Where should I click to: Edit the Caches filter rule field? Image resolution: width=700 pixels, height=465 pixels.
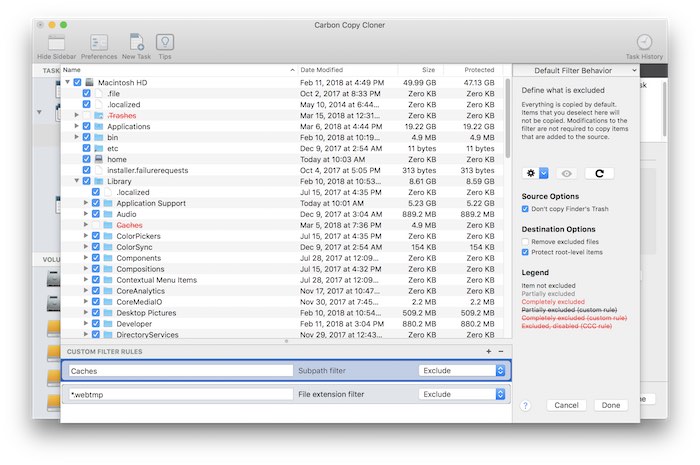(181, 371)
